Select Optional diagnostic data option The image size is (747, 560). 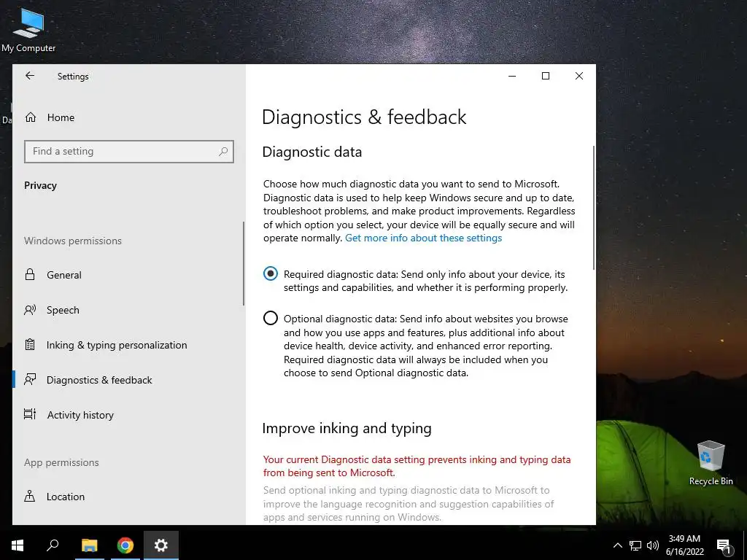pos(271,318)
